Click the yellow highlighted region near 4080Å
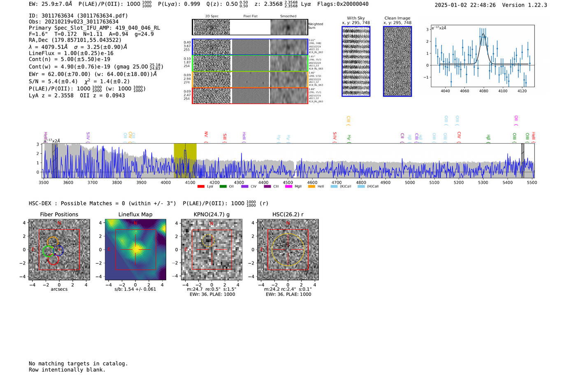Image resolution: width=576 pixels, height=392 pixels. pyautogui.click(x=185, y=160)
